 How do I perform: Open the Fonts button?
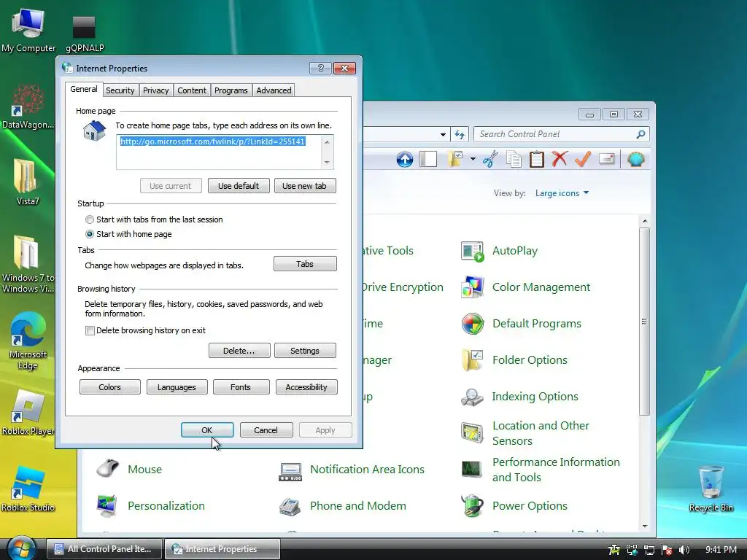(241, 387)
